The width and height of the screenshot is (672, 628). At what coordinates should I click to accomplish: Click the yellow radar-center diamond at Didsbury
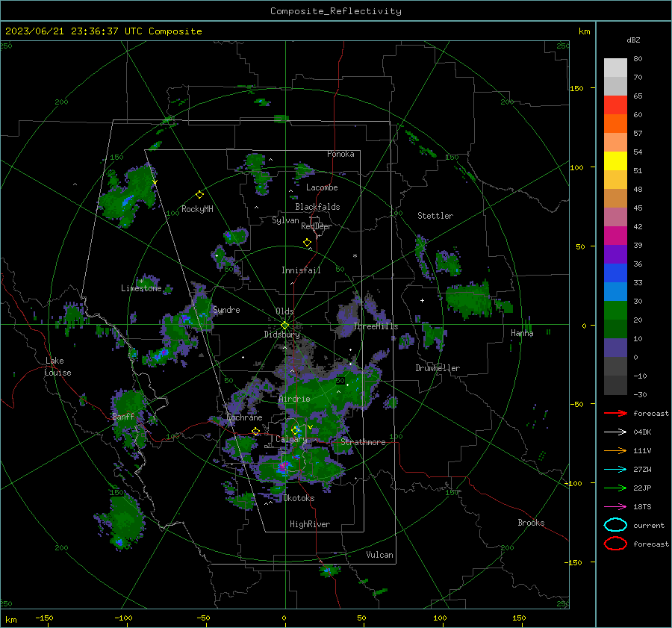click(284, 326)
